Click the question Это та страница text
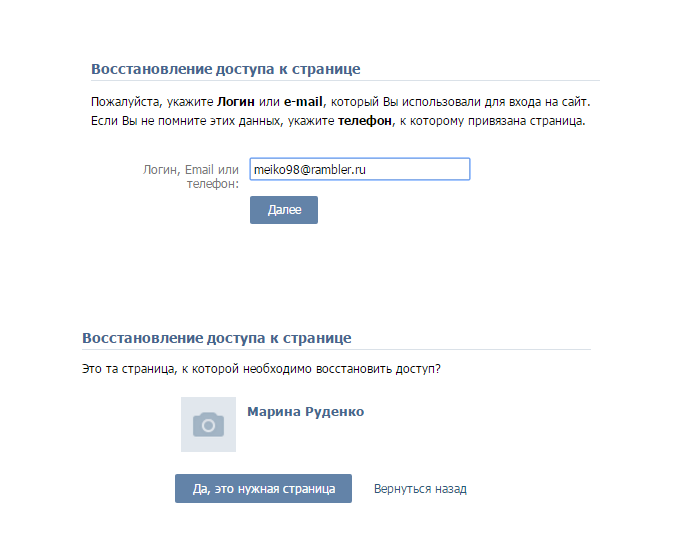679x549 pixels. [x=261, y=369]
